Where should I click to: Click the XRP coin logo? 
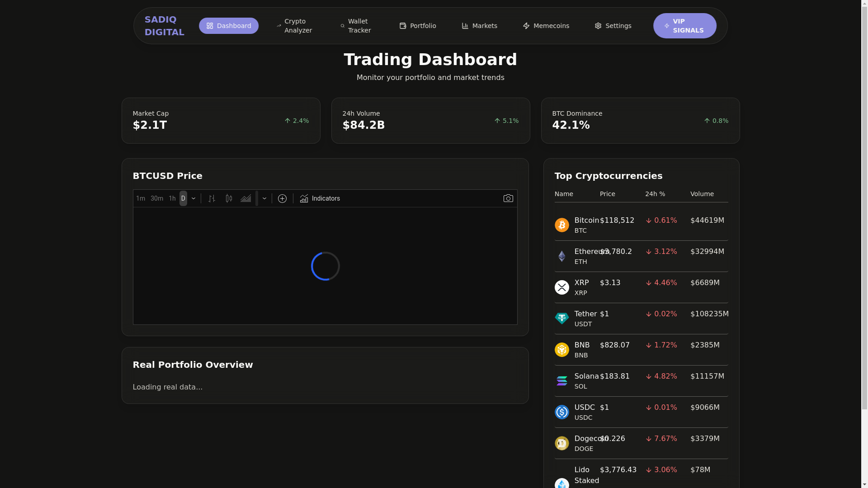coord(562,287)
